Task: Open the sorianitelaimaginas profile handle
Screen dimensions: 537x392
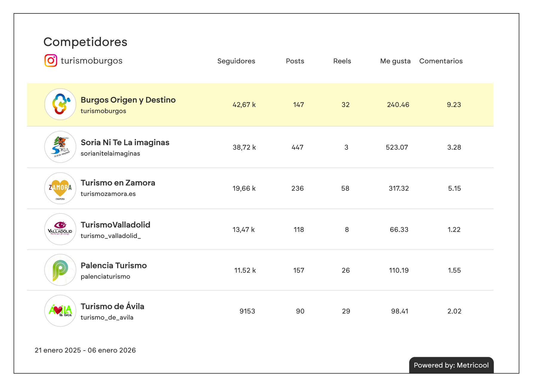Action: pos(110,154)
